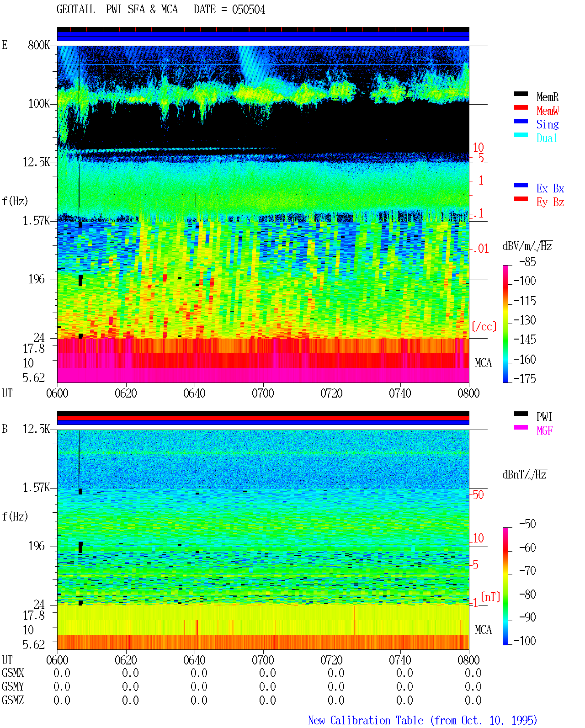Image resolution: width=585 pixels, height=728 pixels.
Task: Click the "dBnT/√Hz" unit label
Action: click(525, 474)
